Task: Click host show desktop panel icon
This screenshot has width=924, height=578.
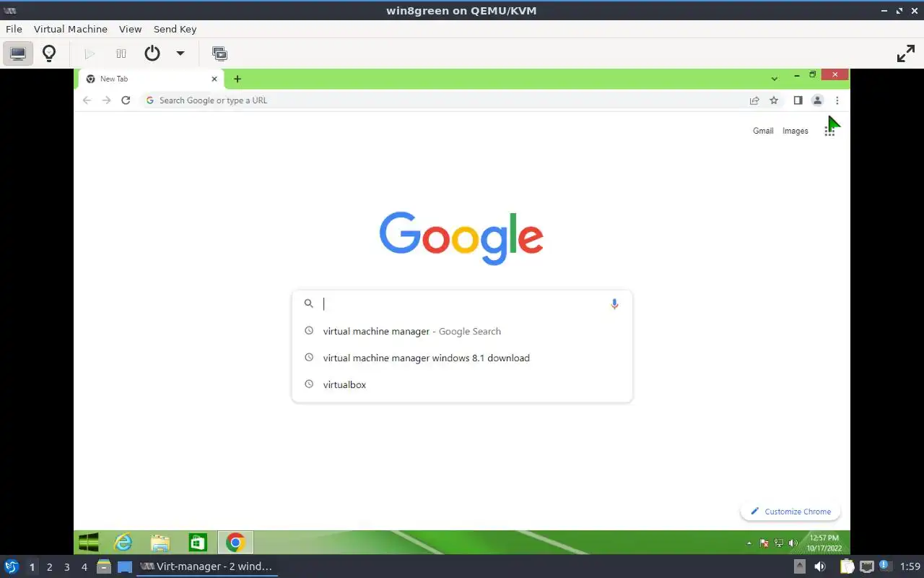Action: tap(125, 566)
